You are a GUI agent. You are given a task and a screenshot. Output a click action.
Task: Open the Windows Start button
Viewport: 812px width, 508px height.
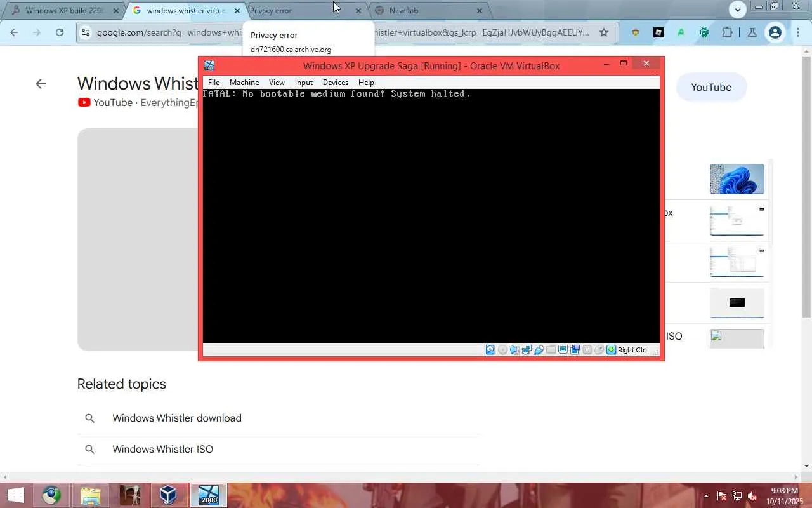click(15, 495)
